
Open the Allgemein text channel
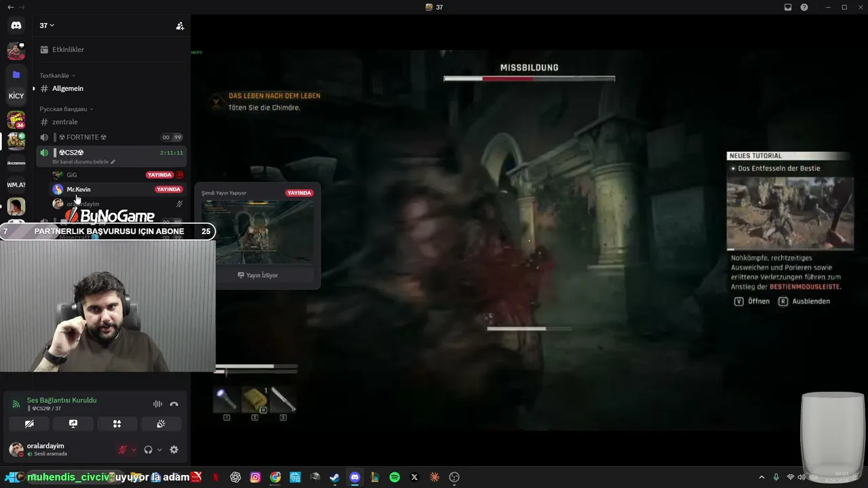112,89
